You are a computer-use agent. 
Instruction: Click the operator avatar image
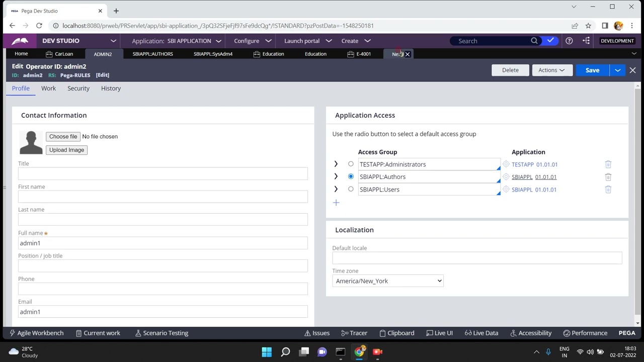31,142
